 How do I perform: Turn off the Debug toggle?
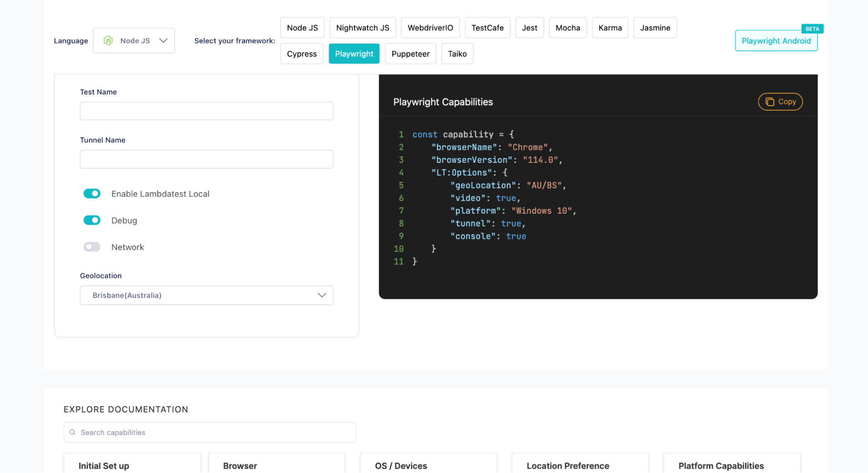pos(92,220)
